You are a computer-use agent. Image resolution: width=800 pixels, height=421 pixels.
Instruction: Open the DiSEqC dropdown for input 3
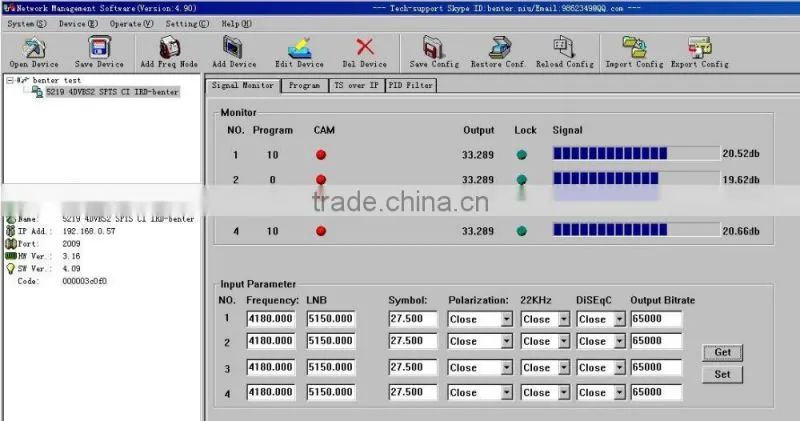619,367
